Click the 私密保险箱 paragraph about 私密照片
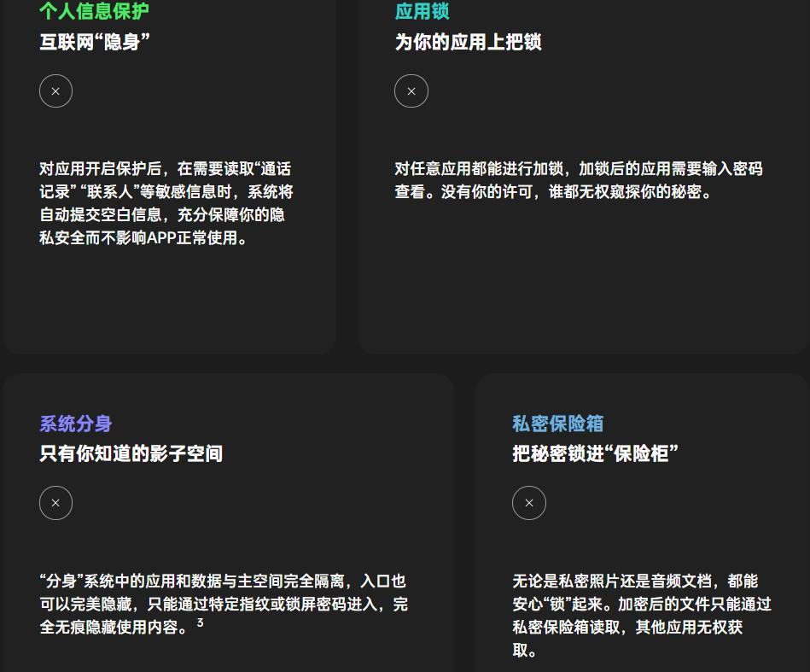 point(642,615)
